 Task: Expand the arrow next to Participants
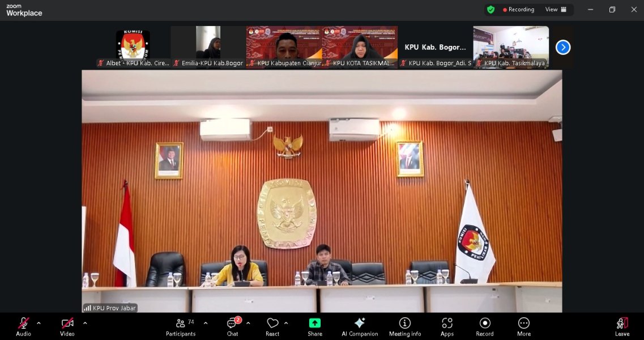(206, 323)
